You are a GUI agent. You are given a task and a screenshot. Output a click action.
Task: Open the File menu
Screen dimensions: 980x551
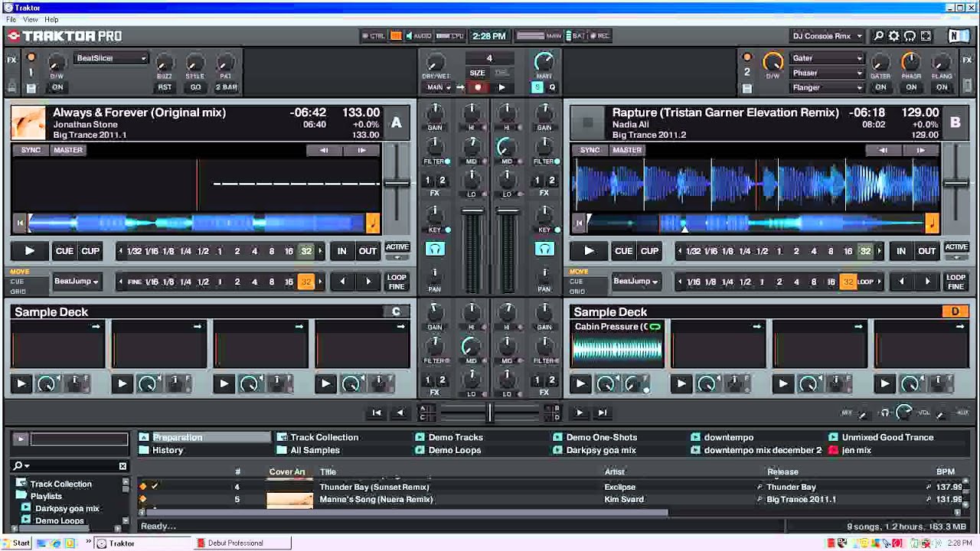(11, 19)
